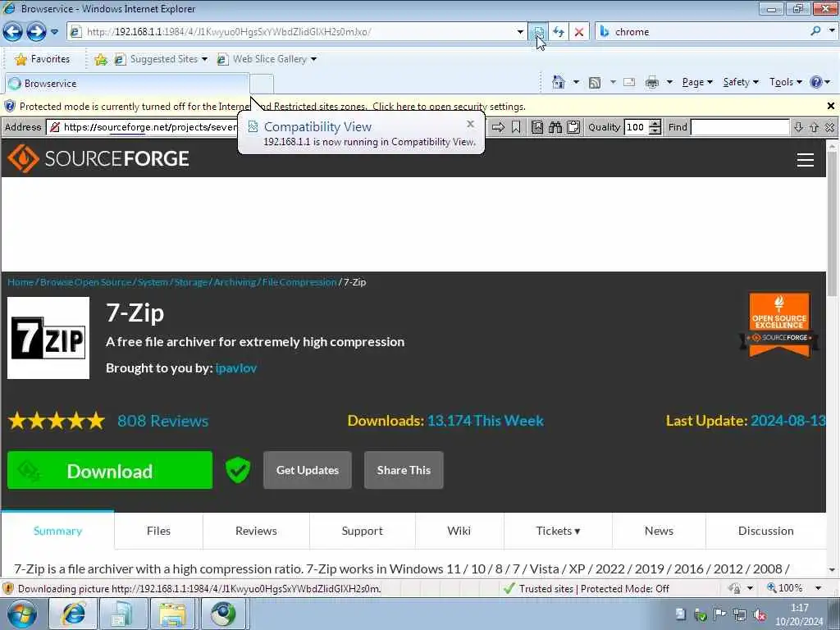Click the Quality stepper down arrow
The image size is (840, 630).
point(655,130)
